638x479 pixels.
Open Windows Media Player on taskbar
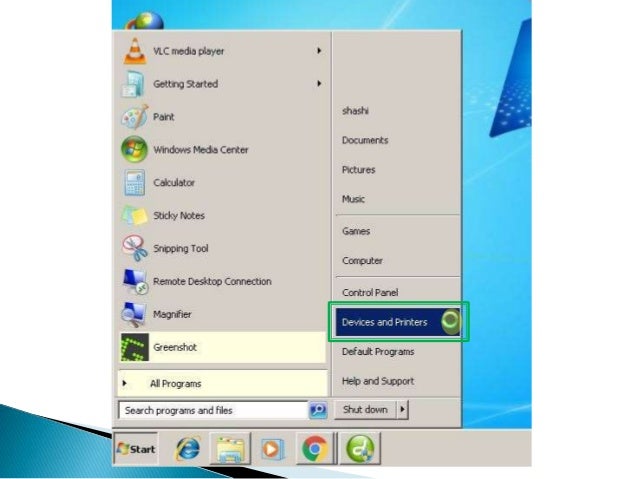[x=272, y=449]
